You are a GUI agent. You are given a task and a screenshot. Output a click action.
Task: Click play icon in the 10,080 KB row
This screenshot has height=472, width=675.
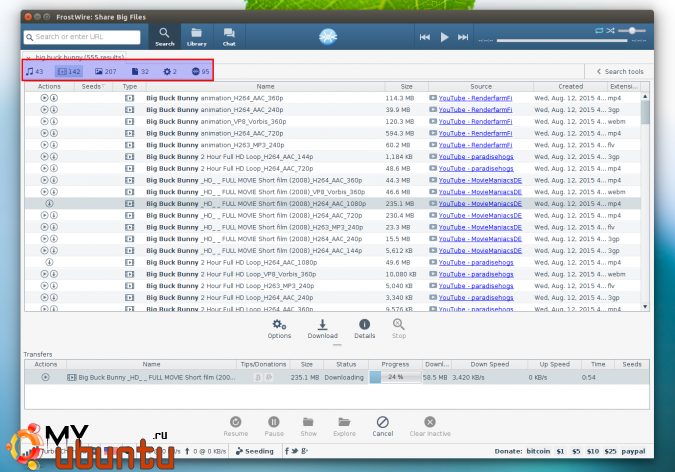point(44,274)
